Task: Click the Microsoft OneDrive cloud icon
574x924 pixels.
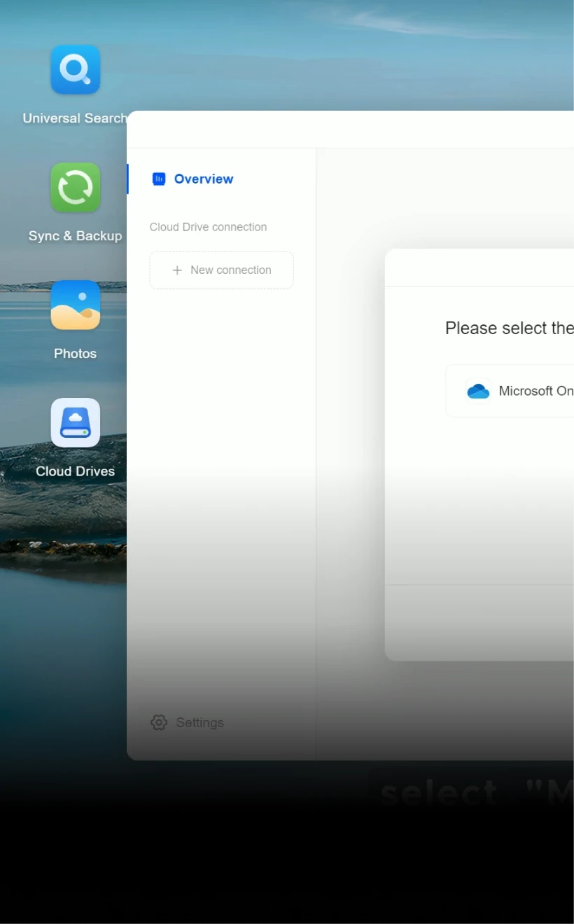Action: click(x=478, y=391)
